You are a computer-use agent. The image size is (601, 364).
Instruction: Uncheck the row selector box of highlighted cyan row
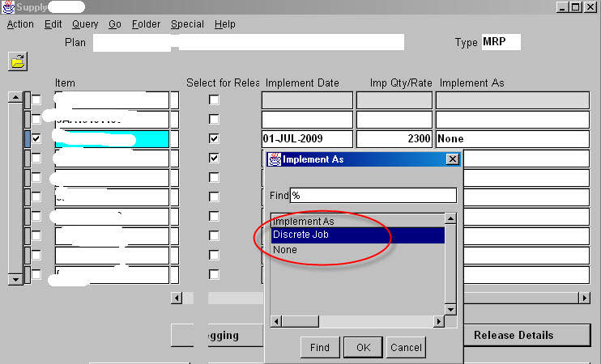36,138
